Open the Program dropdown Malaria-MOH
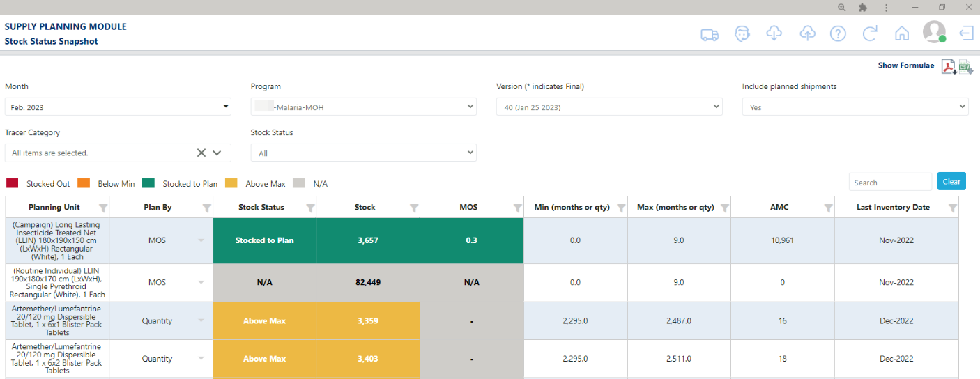This screenshot has height=379, width=980. 363,107
